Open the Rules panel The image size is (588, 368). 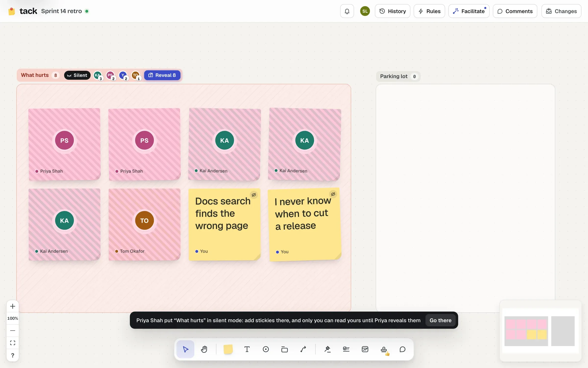[429, 11]
